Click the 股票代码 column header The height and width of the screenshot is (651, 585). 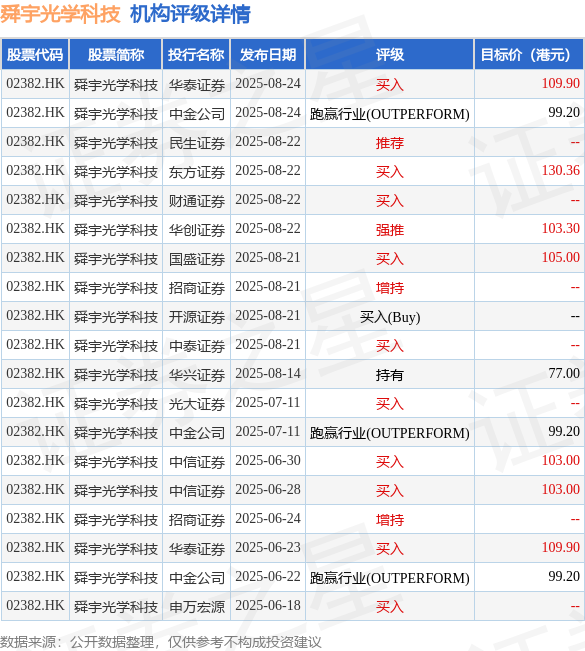coord(35,54)
